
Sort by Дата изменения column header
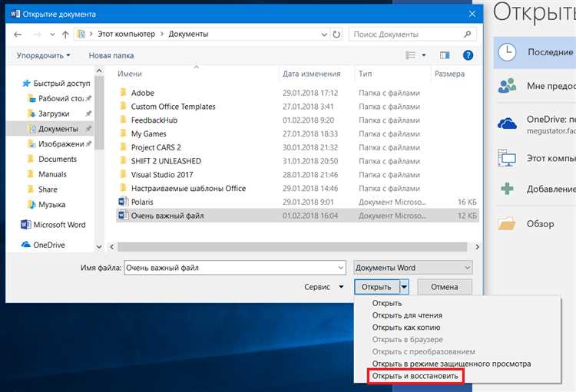(x=311, y=74)
